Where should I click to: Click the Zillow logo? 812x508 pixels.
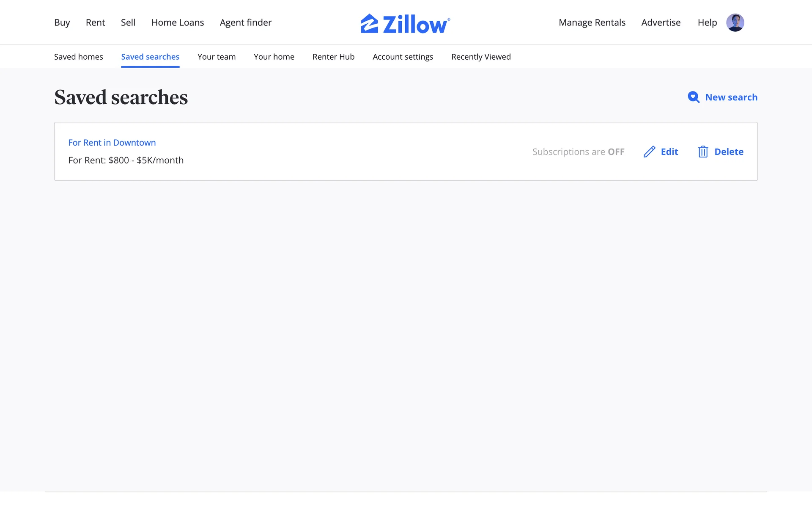(x=405, y=23)
